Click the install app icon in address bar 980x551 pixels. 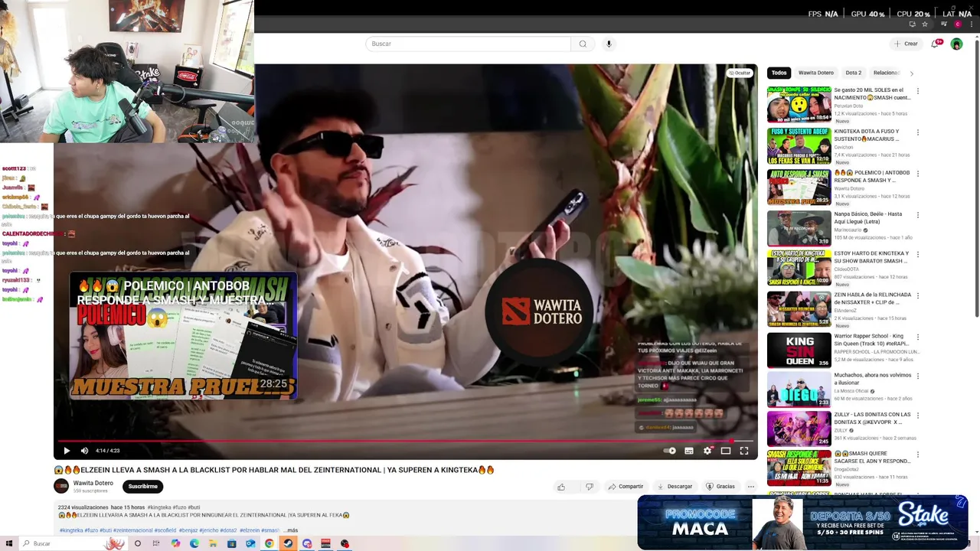912,24
